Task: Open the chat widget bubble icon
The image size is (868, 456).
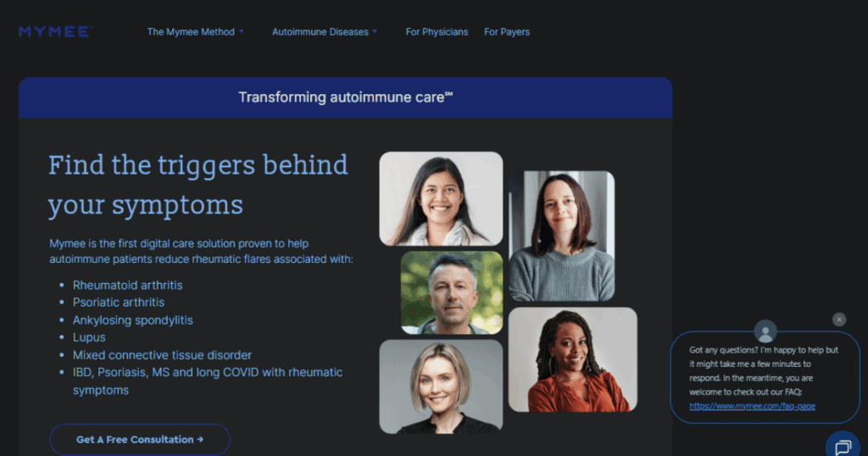Action: point(843,446)
